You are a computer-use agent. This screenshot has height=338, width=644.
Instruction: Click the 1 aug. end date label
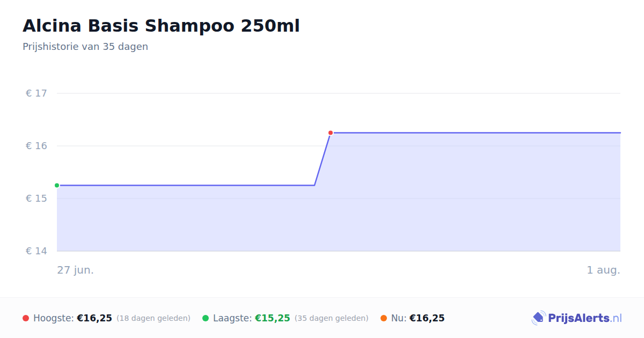pyautogui.click(x=603, y=270)
